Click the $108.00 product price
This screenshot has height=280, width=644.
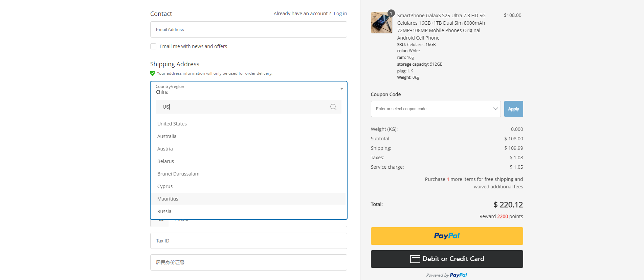tap(512, 15)
